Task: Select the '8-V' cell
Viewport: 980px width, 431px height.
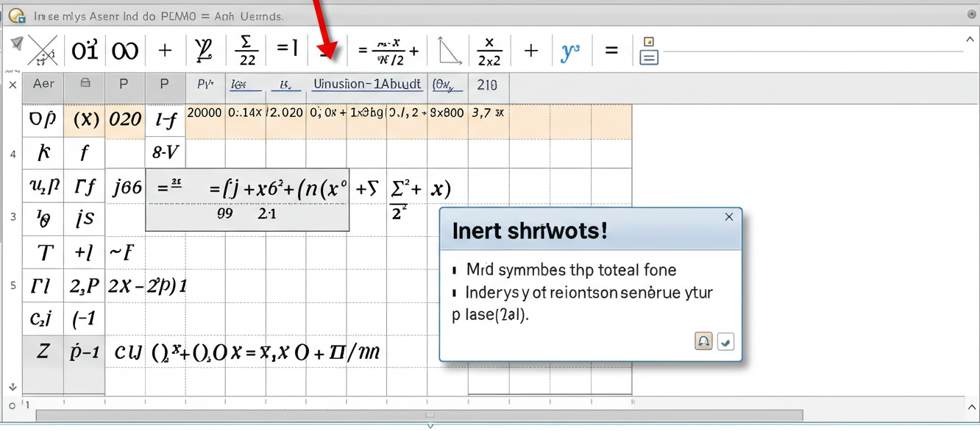Action: [x=165, y=153]
